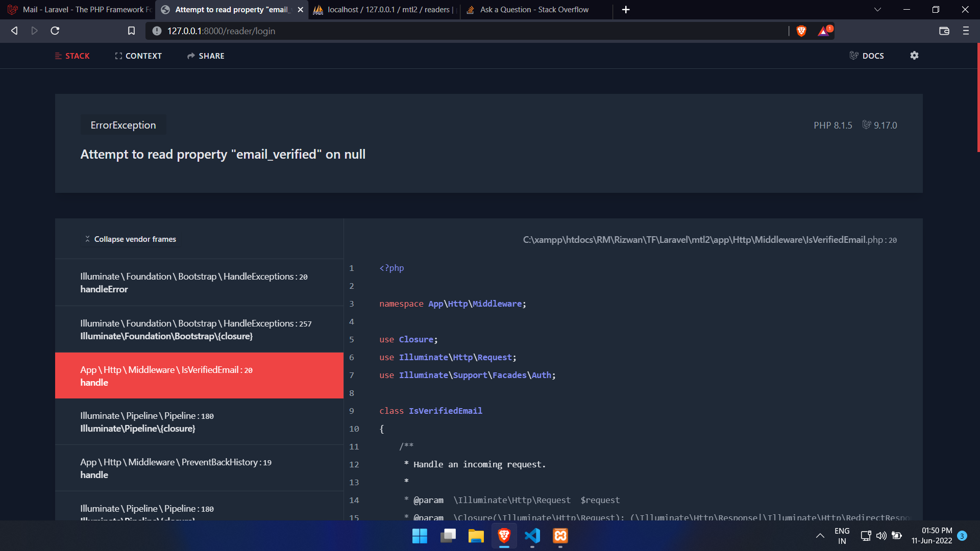Open the Brave wallet icon
980x551 pixels.
pyautogui.click(x=944, y=31)
